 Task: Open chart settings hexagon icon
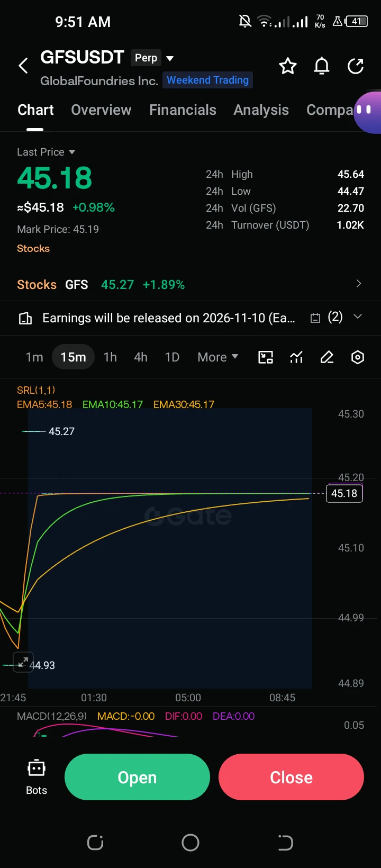[358, 357]
